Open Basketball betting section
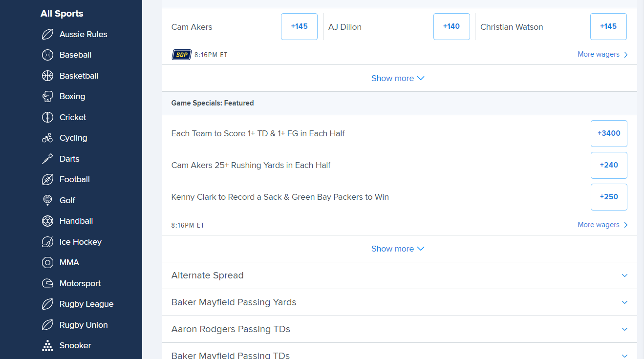Image resolution: width=644 pixels, height=359 pixels. point(79,76)
